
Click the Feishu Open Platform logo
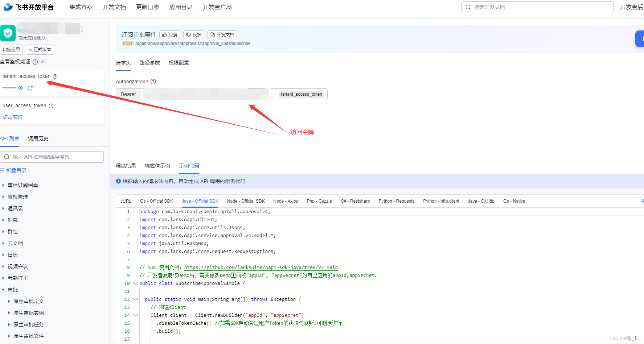pyautogui.click(x=28, y=7)
